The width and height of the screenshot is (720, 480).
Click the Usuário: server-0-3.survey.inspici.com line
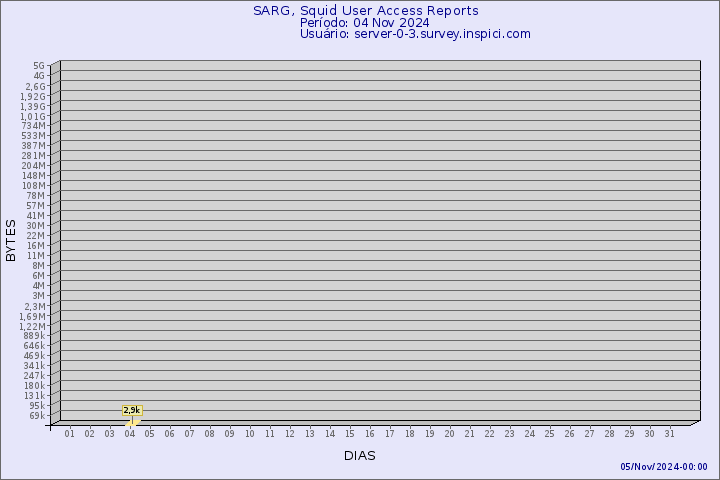[415, 34]
